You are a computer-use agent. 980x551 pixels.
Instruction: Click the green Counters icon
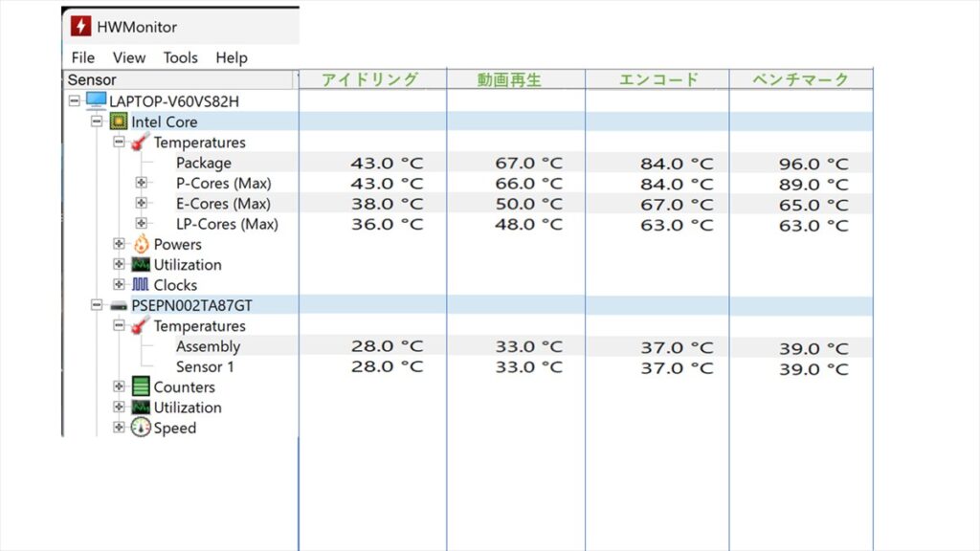click(141, 386)
